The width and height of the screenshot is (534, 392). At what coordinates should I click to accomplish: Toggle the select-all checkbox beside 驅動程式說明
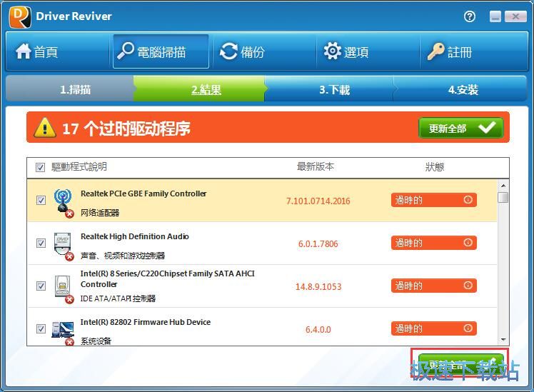[40, 167]
